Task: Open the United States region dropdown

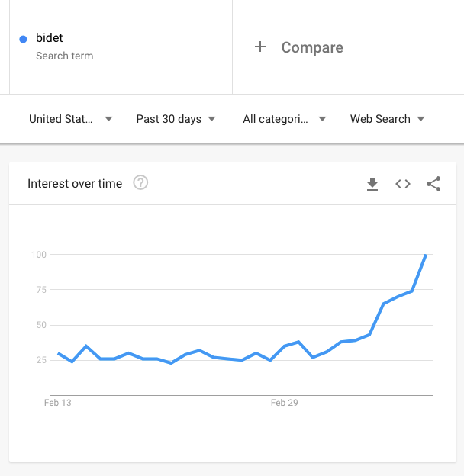Action: point(71,119)
